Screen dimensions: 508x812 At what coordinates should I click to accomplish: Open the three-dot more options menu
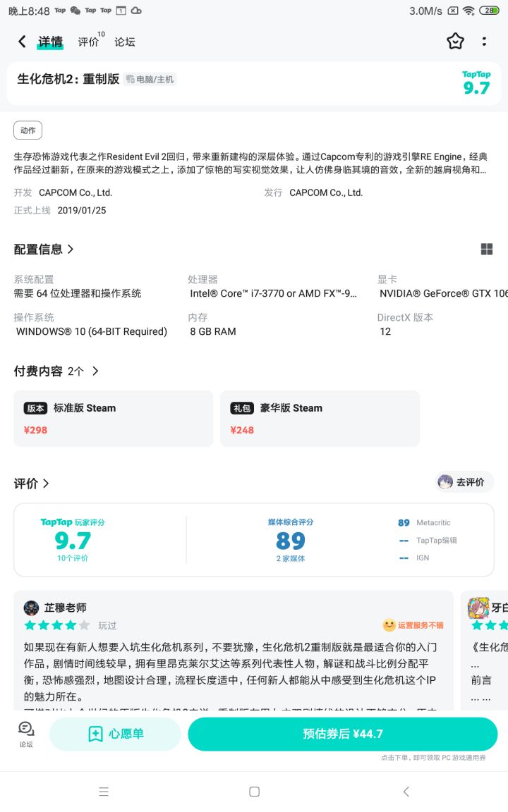click(484, 42)
